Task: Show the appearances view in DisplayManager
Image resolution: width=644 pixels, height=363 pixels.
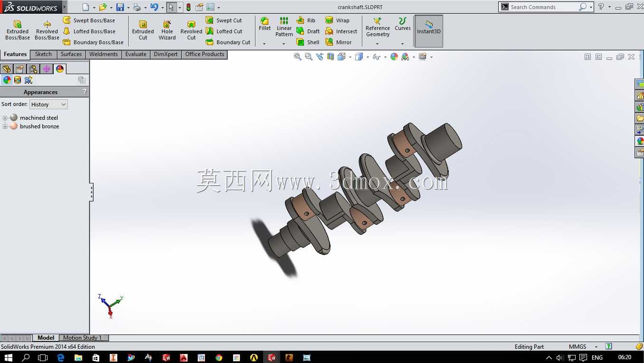Action: point(7,80)
